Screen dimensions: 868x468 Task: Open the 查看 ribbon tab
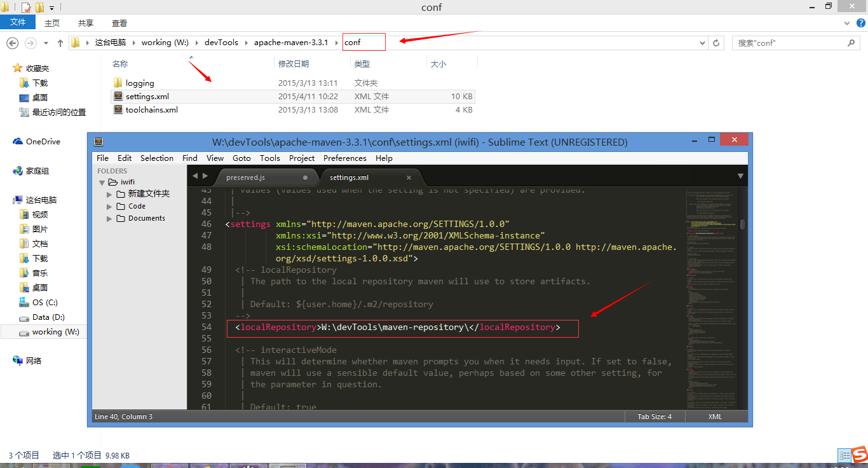[x=119, y=23]
